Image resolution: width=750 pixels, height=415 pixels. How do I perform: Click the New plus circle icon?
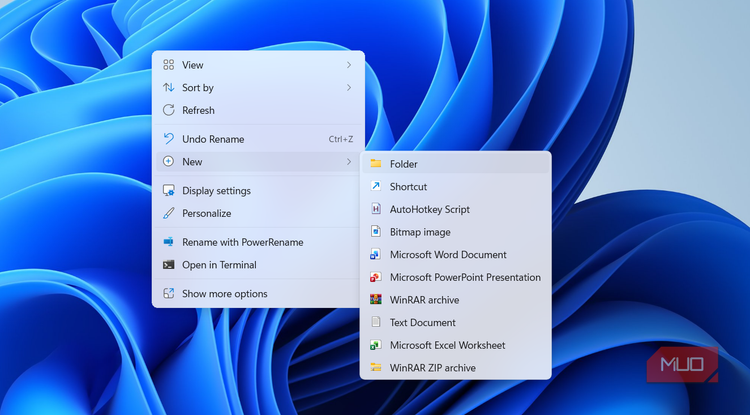tap(168, 162)
